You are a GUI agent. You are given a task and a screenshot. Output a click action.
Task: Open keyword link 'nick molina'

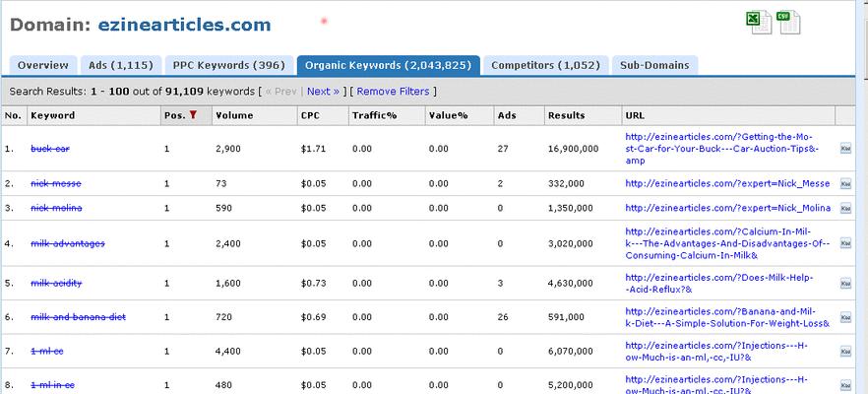56,208
